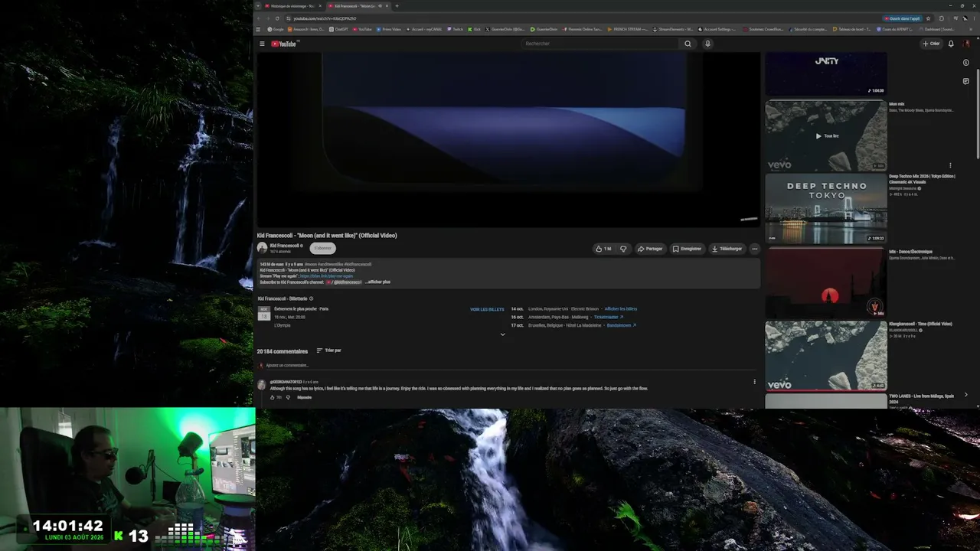The width and height of the screenshot is (980, 551).
Task: Open options menu for Deep Techno Mix video
Action: [x=950, y=165]
